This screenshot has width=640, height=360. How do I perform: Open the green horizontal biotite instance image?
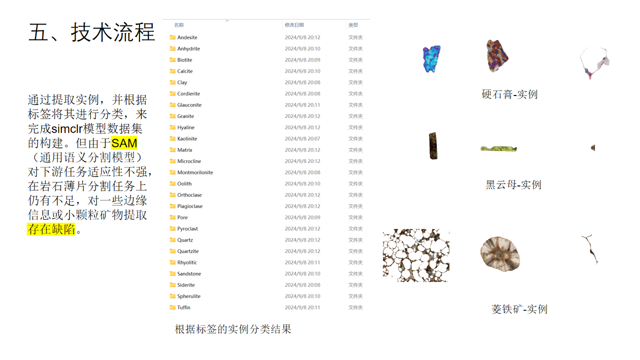(499, 149)
